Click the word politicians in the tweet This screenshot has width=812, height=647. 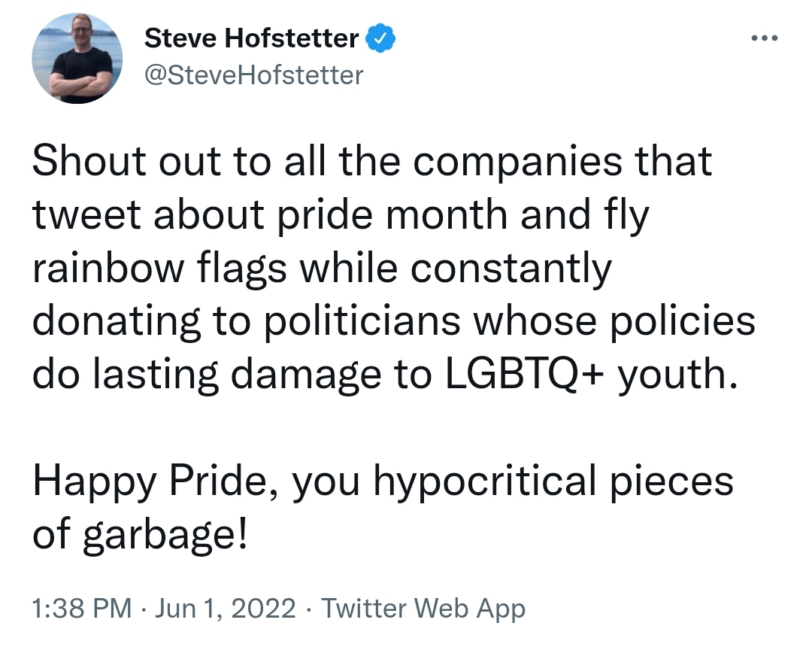[x=362, y=321]
